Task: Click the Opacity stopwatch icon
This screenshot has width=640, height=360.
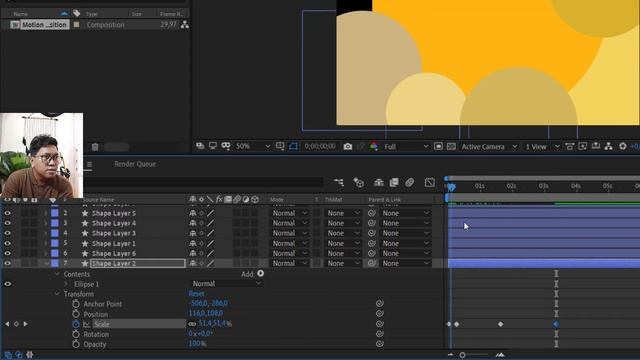Action: [x=76, y=344]
